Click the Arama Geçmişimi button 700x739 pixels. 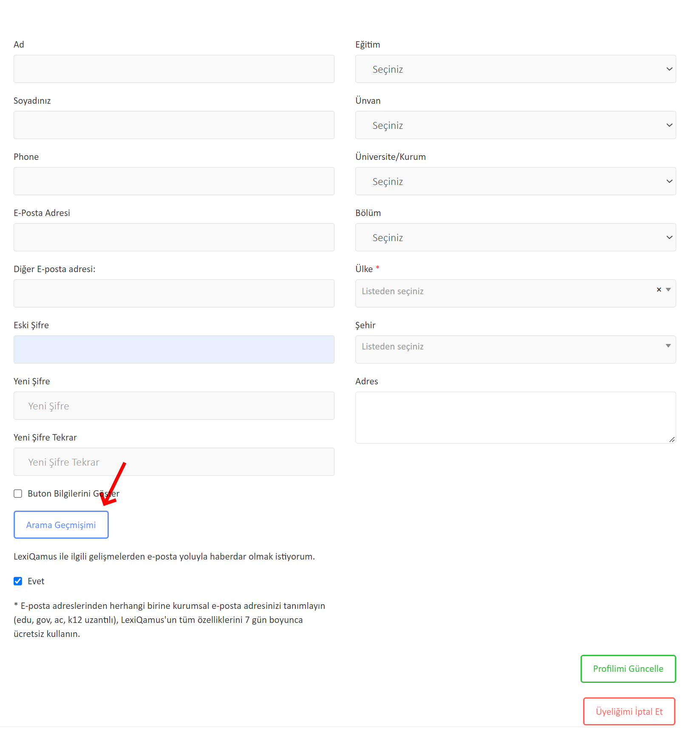[61, 525]
